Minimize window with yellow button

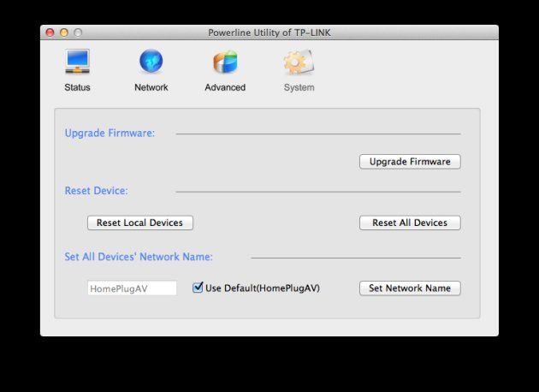(64, 33)
